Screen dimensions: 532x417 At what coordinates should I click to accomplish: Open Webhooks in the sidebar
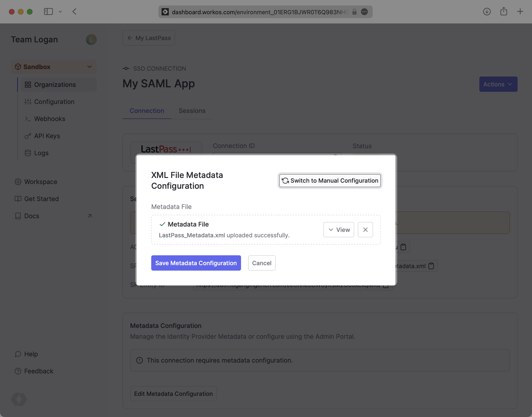click(50, 119)
